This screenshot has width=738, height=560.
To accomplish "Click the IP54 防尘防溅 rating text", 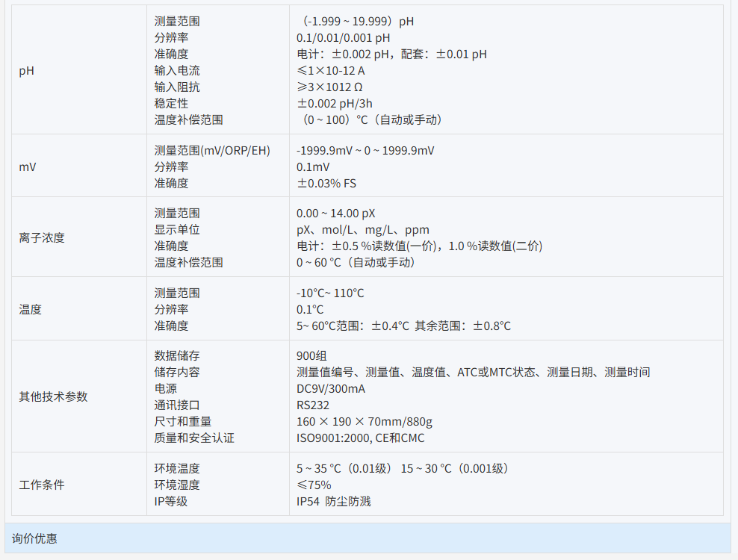I will (x=333, y=501).
